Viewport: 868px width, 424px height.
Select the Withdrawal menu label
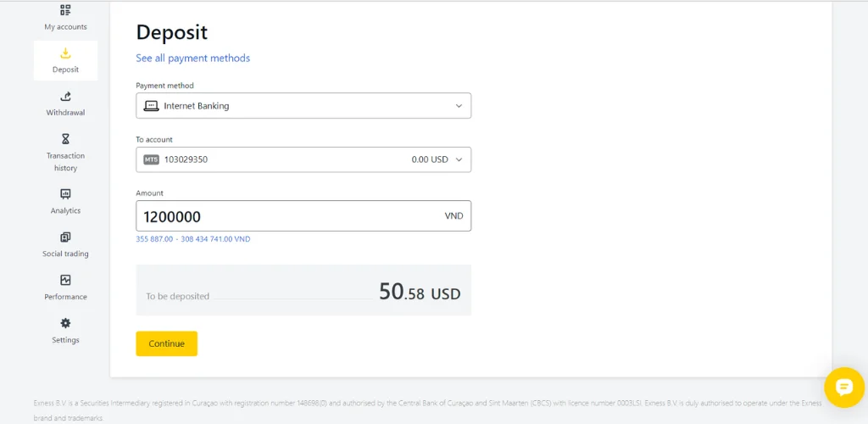pyautogui.click(x=65, y=113)
